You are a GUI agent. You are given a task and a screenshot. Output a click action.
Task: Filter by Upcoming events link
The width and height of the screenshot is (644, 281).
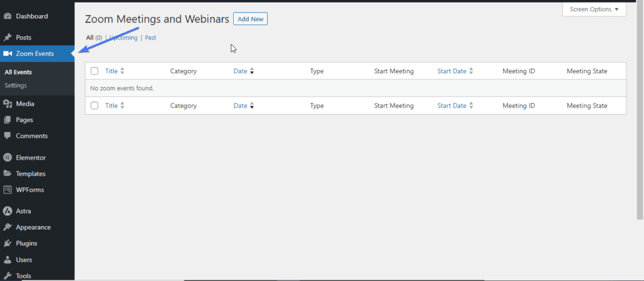click(x=124, y=38)
